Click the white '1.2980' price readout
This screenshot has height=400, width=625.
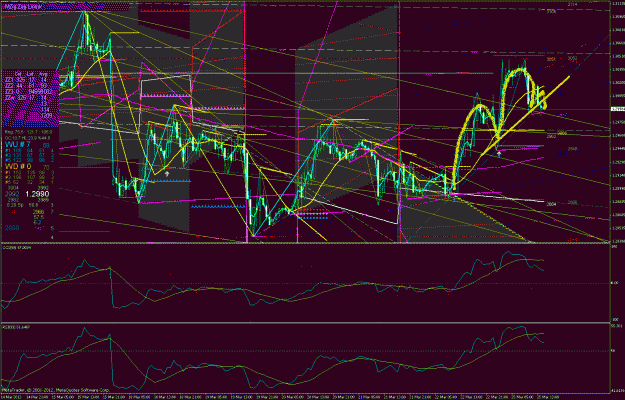click(x=37, y=194)
